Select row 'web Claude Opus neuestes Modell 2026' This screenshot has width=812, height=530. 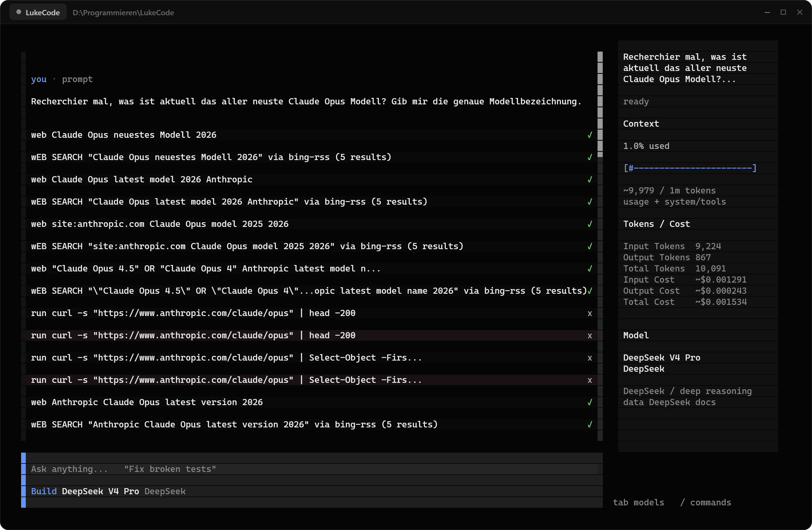click(311, 135)
